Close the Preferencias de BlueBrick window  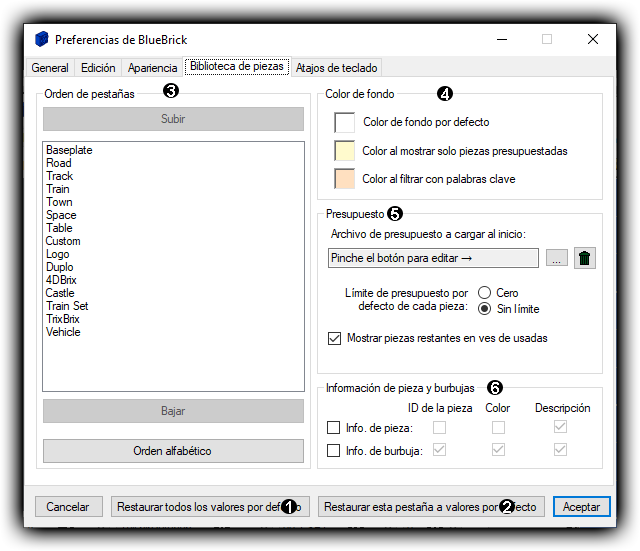(593, 39)
